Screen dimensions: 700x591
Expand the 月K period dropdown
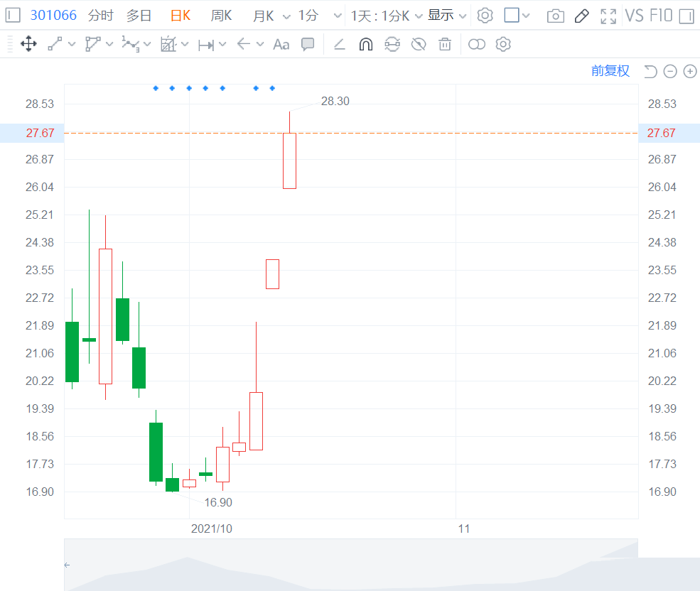pos(286,16)
